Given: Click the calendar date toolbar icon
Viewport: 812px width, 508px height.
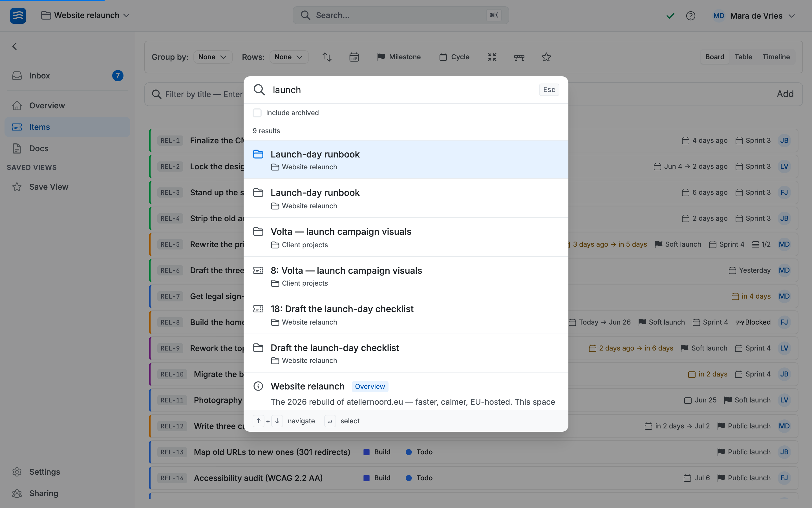Looking at the screenshot, I should (354, 57).
